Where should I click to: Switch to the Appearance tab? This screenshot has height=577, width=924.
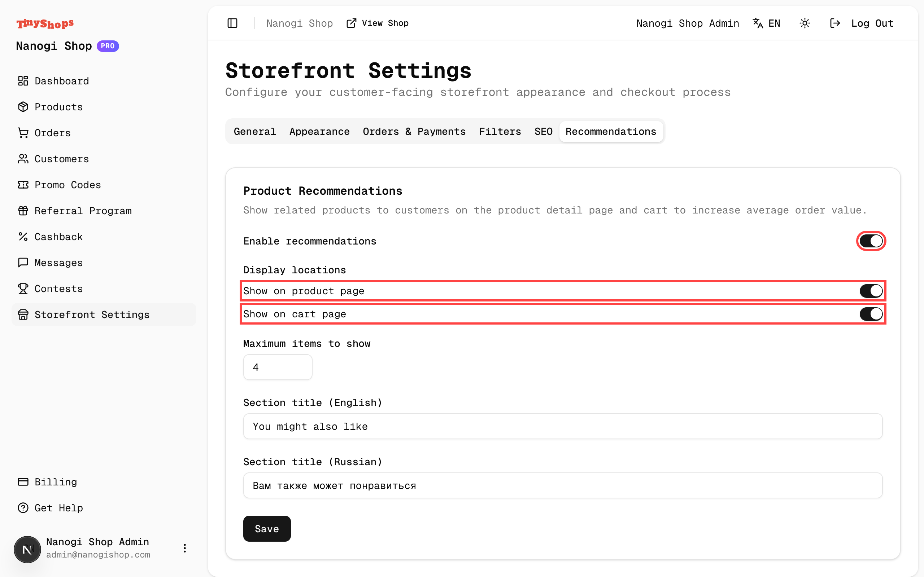click(x=319, y=131)
